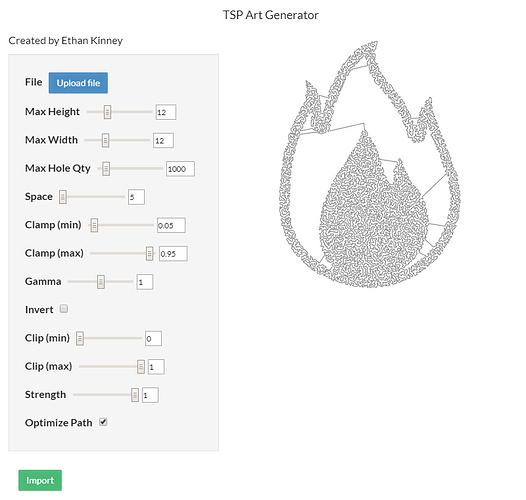Click the Strength slider handle
The width and height of the screenshot is (526, 500).
point(135,395)
